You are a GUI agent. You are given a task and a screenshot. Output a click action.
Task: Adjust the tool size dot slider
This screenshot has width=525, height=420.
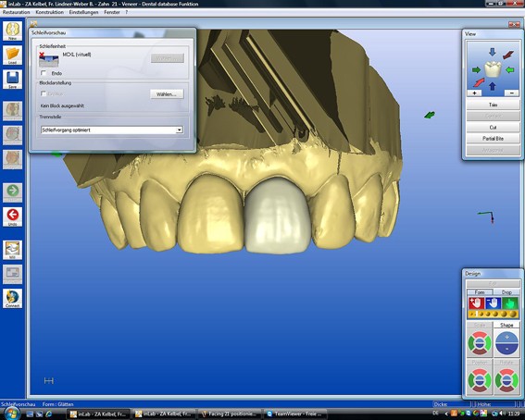(x=493, y=314)
